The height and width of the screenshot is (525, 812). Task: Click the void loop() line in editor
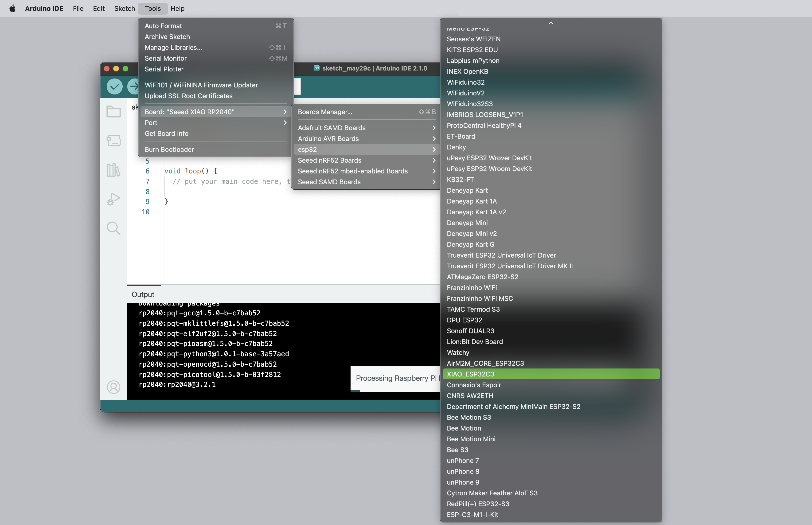click(x=191, y=171)
